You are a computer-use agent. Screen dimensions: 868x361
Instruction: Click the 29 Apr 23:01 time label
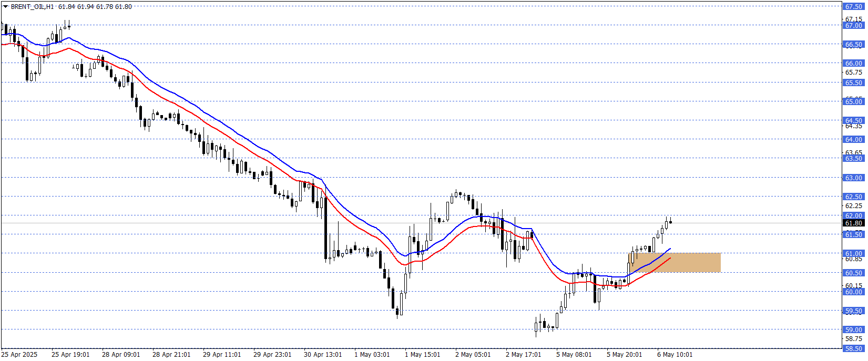(x=272, y=355)
